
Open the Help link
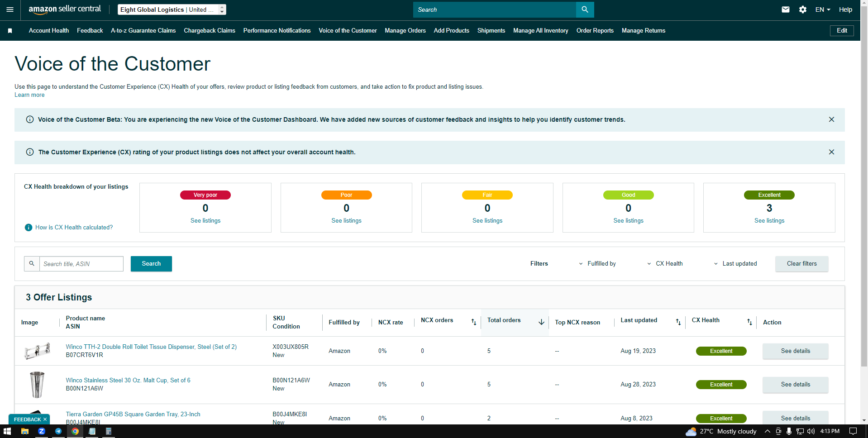(x=845, y=10)
